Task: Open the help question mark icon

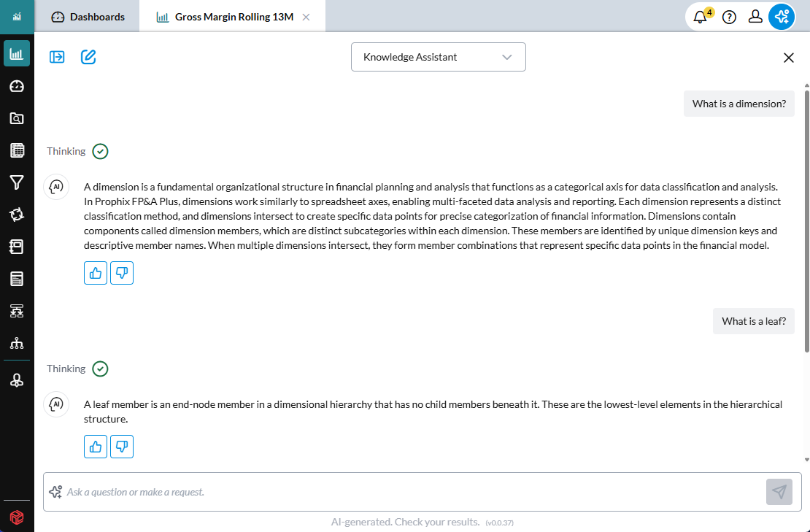Action: click(729, 17)
